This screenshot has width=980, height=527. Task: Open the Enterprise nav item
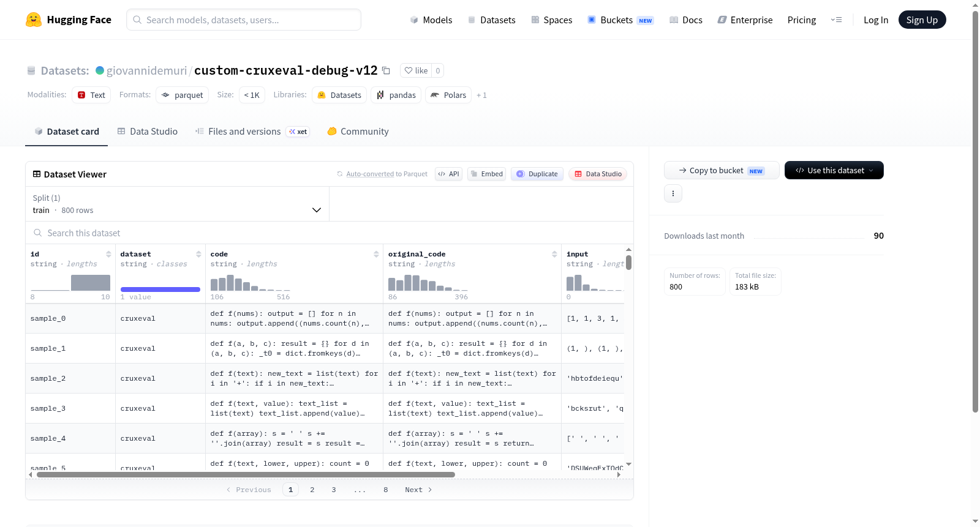click(x=745, y=20)
